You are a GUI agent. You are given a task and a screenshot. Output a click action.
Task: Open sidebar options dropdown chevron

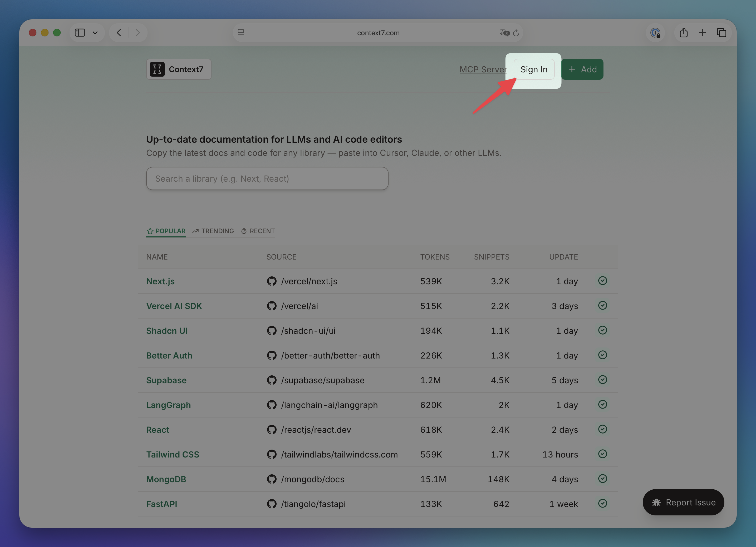click(x=95, y=33)
